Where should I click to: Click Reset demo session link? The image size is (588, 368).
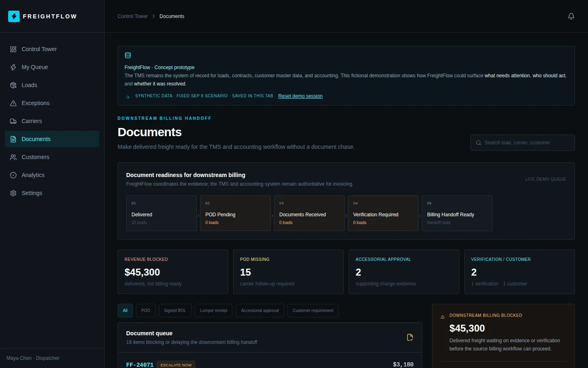coord(301,96)
